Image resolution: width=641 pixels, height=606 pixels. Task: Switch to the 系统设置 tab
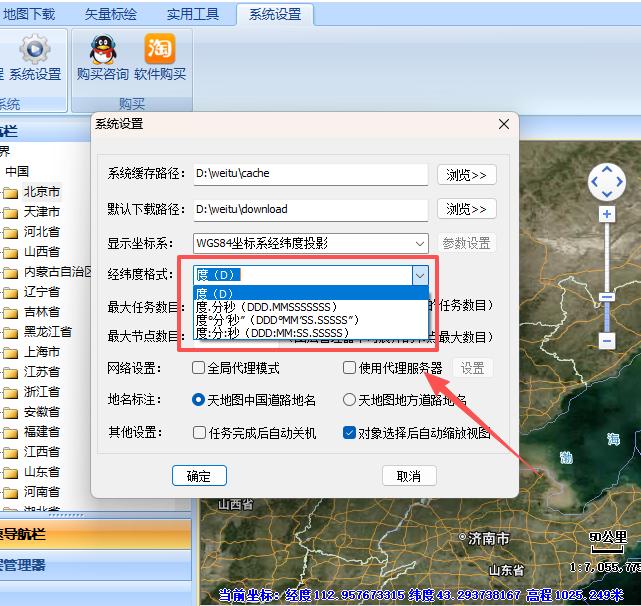coord(275,14)
